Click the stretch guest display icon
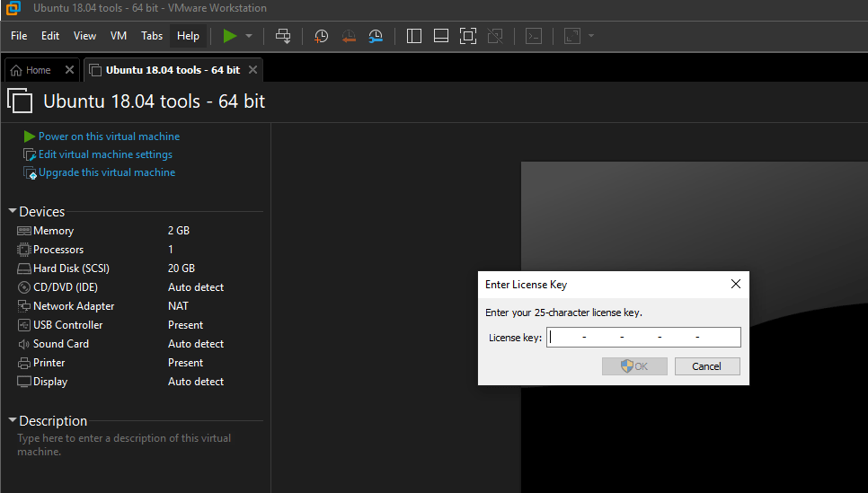This screenshot has width=868, height=493. pos(571,36)
